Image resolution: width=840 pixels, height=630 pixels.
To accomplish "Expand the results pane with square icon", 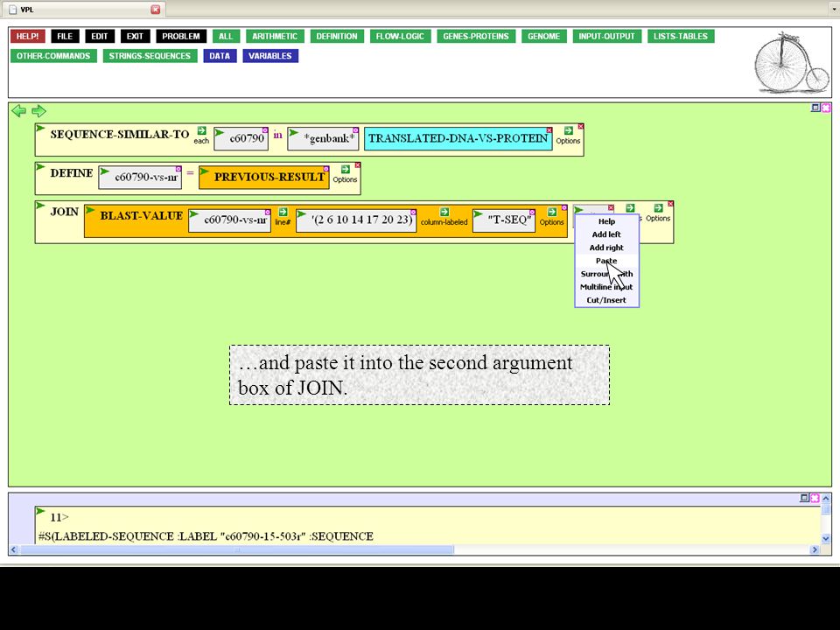I will click(x=804, y=498).
